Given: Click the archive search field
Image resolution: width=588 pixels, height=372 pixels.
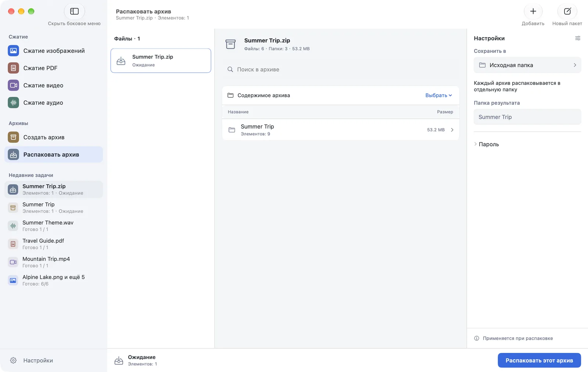Looking at the screenshot, I should [x=340, y=69].
